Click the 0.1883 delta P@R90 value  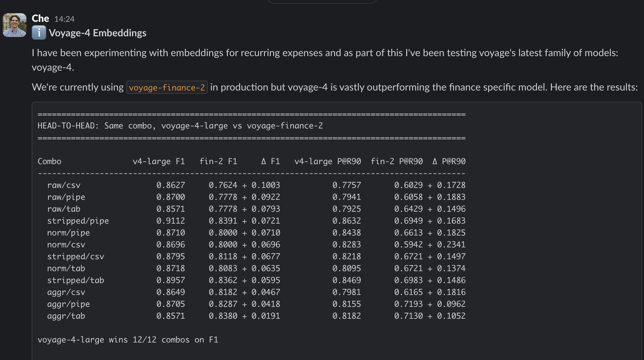(451, 197)
